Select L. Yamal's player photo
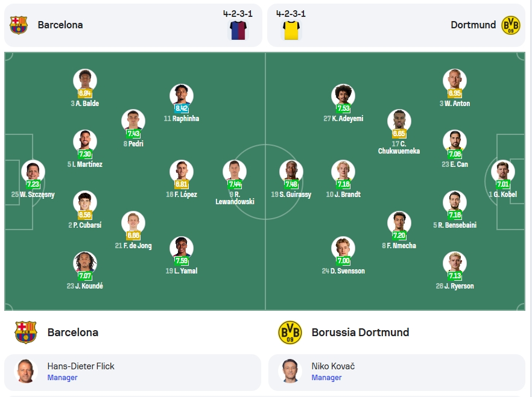Image resolution: width=532 pixels, height=397 pixels. click(x=182, y=248)
